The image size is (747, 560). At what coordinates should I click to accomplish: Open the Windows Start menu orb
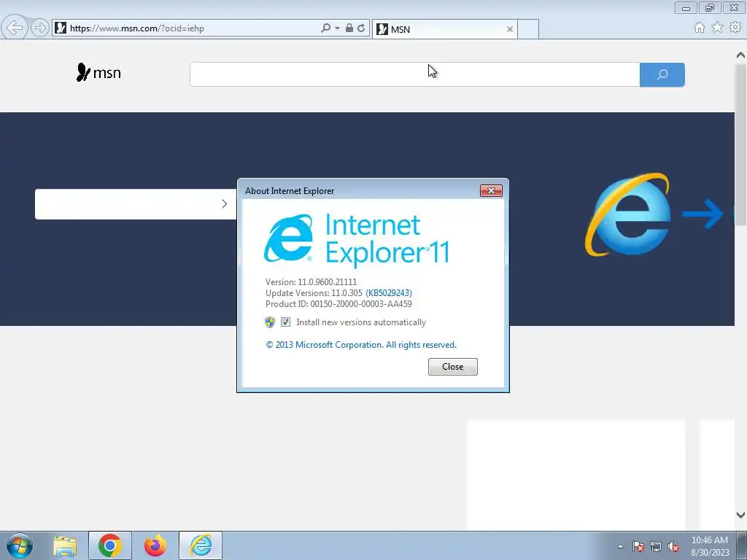click(20, 545)
